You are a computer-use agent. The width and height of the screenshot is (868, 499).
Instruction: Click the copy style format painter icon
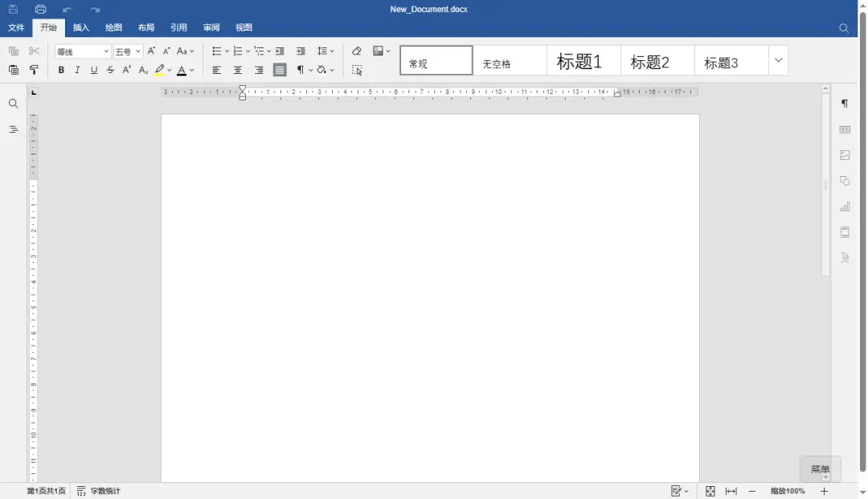[35, 70]
